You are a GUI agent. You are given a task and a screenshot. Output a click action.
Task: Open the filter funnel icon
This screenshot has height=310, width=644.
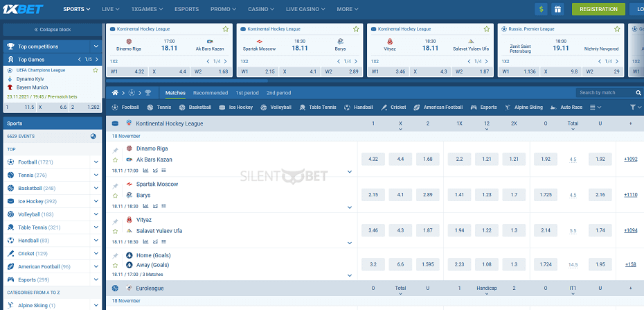pos(632,107)
